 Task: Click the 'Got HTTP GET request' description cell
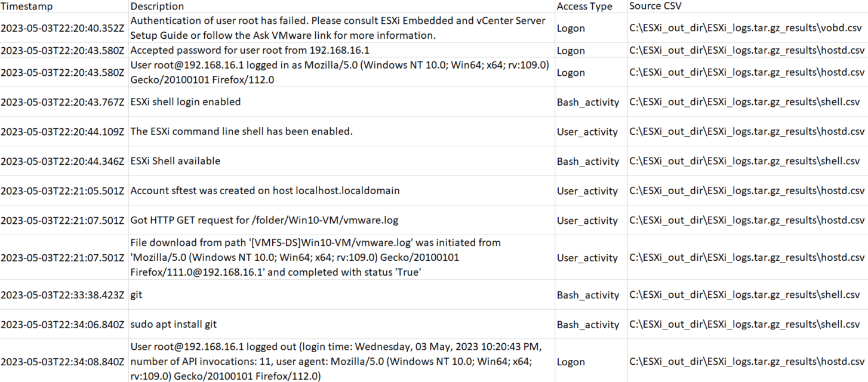[264, 220]
